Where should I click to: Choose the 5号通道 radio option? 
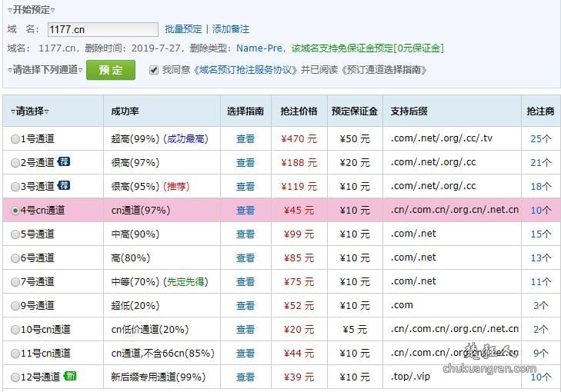coord(15,234)
